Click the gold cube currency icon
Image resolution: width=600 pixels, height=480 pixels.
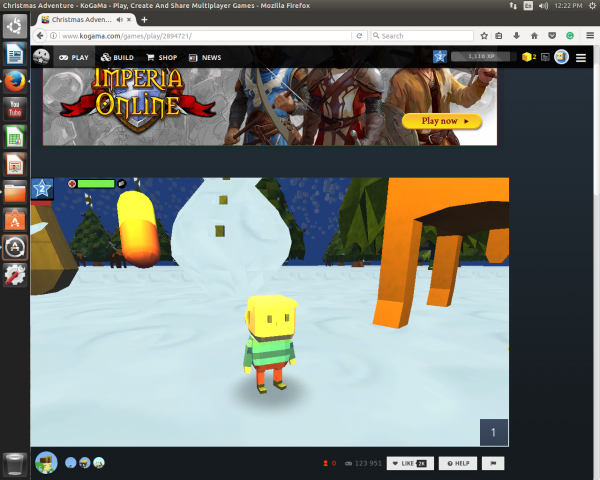click(527, 57)
